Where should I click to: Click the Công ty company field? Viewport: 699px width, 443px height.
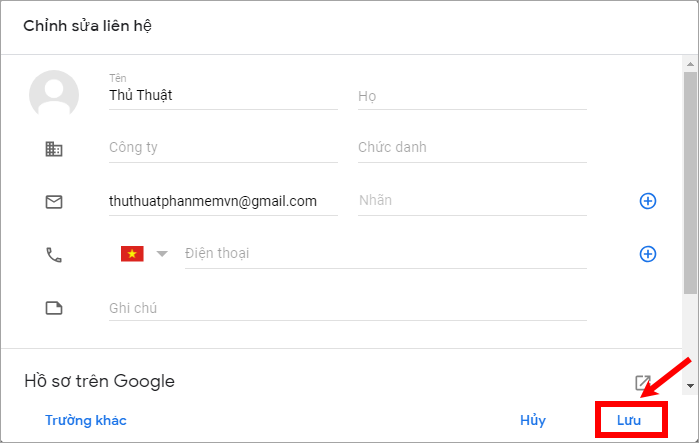coord(223,148)
